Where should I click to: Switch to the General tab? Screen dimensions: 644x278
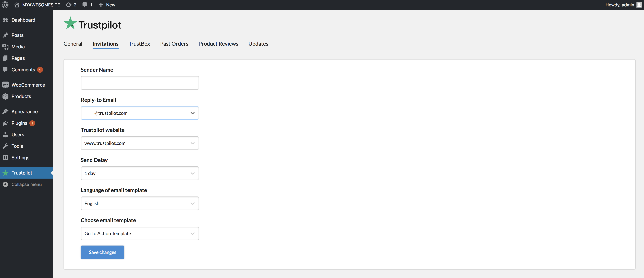pyautogui.click(x=73, y=44)
